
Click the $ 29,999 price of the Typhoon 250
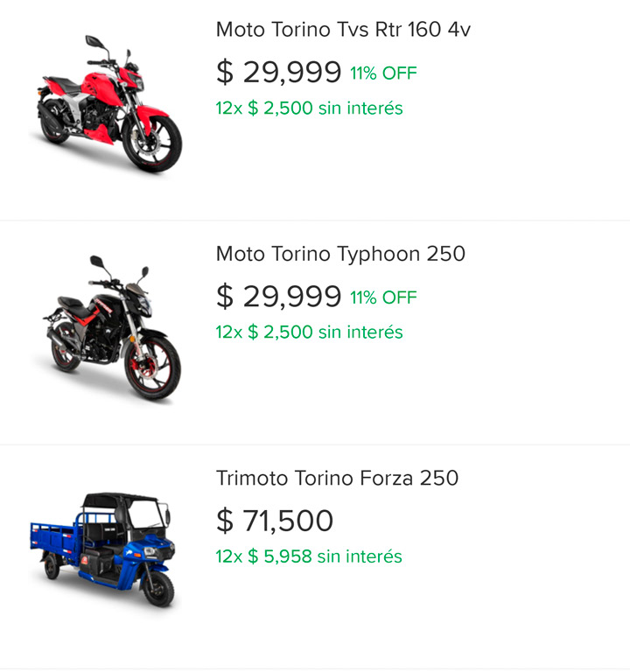click(x=278, y=296)
